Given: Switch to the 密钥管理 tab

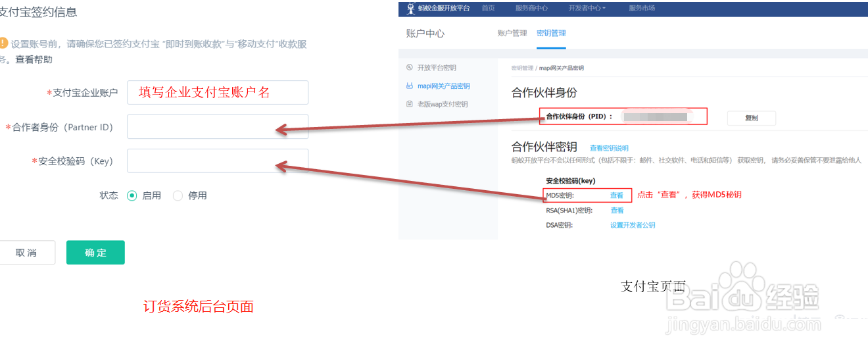Looking at the screenshot, I should (x=551, y=33).
